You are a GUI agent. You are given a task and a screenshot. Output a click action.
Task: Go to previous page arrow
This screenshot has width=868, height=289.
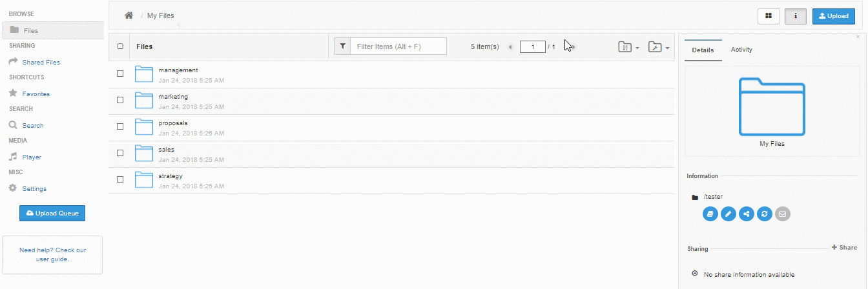[510, 47]
